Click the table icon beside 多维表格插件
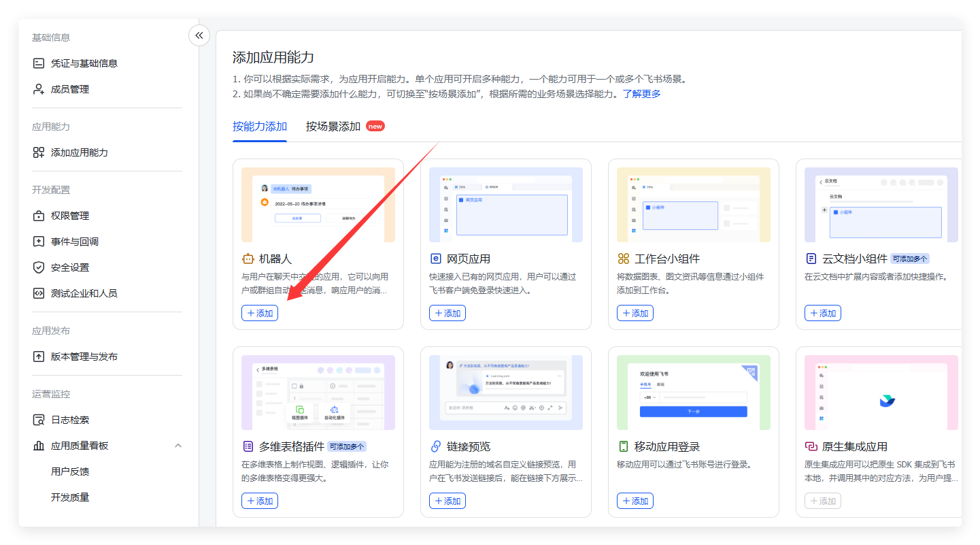Image resolution: width=980 pixels, height=545 pixels. (248, 446)
